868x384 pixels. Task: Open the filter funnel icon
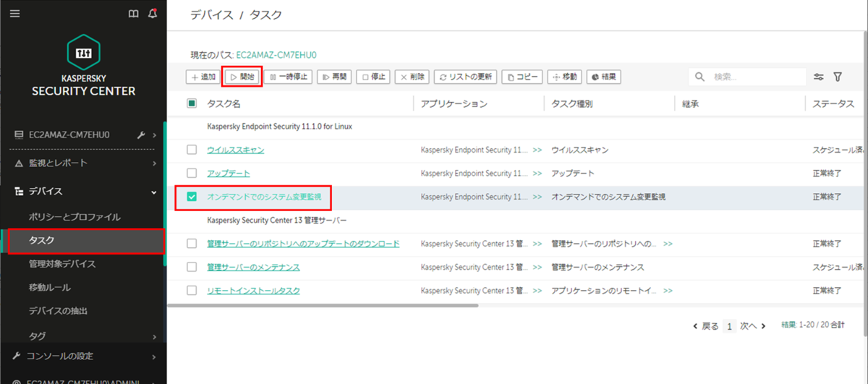click(838, 77)
